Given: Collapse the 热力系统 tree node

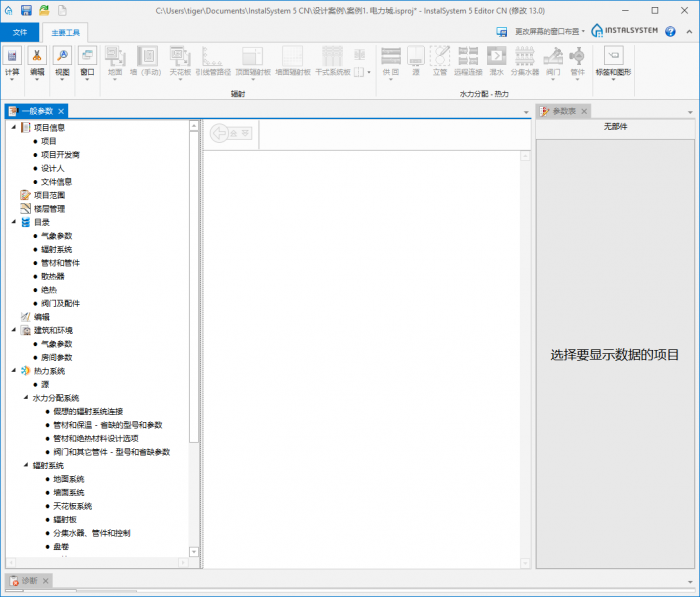Looking at the screenshot, I should pyautogui.click(x=13, y=371).
